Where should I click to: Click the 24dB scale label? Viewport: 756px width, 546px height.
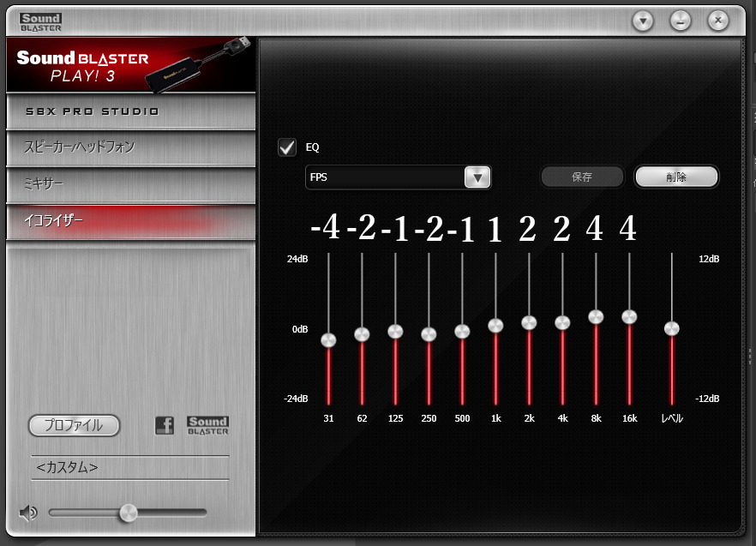point(297,259)
